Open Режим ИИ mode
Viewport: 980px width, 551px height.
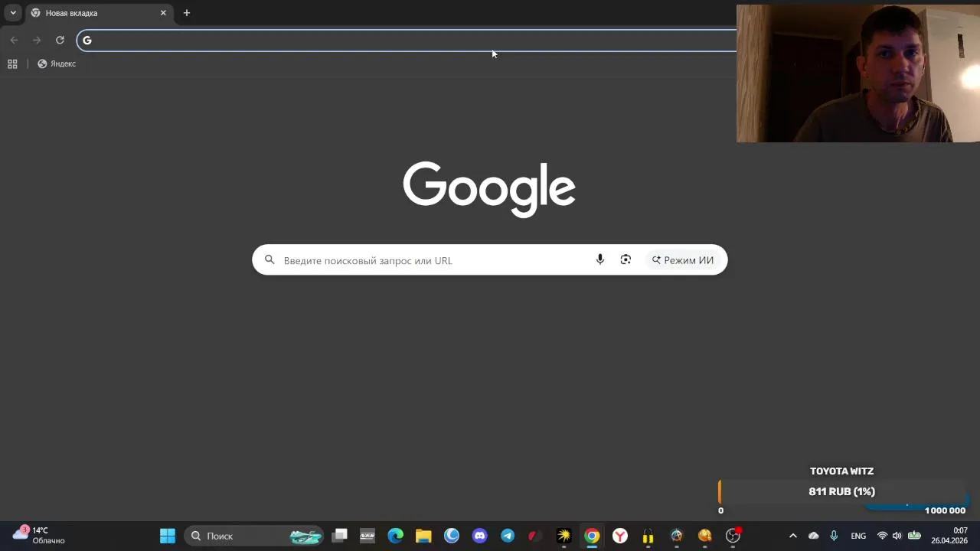pos(683,260)
